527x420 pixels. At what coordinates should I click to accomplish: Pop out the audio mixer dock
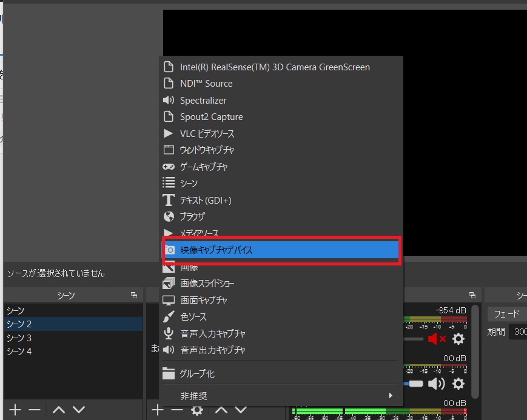pos(472,295)
